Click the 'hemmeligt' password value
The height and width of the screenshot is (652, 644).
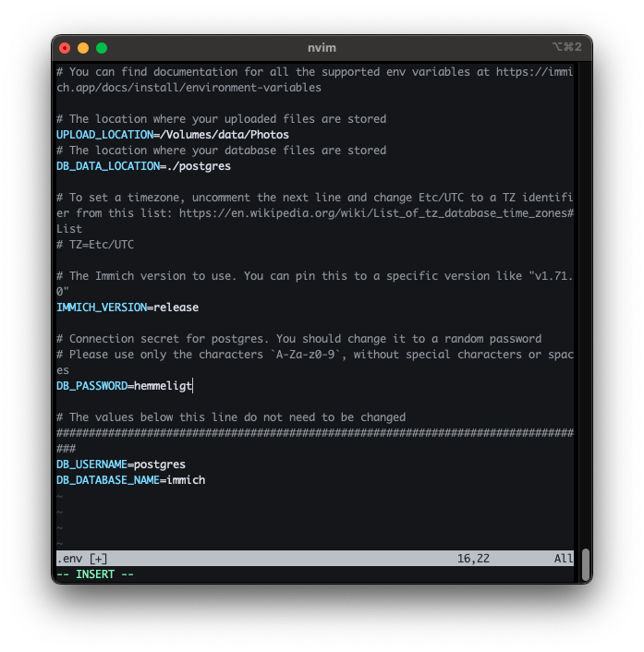pyautogui.click(x=164, y=386)
